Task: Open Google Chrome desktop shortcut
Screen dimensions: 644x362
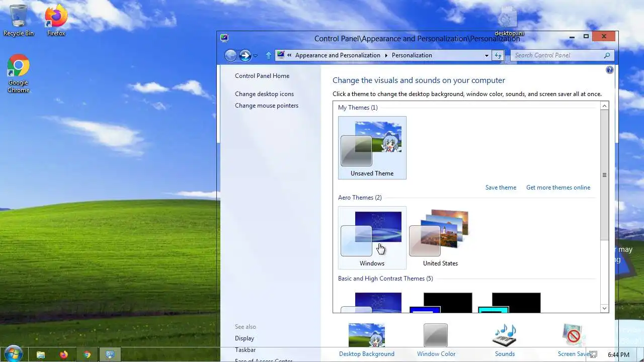Action: click(19, 74)
